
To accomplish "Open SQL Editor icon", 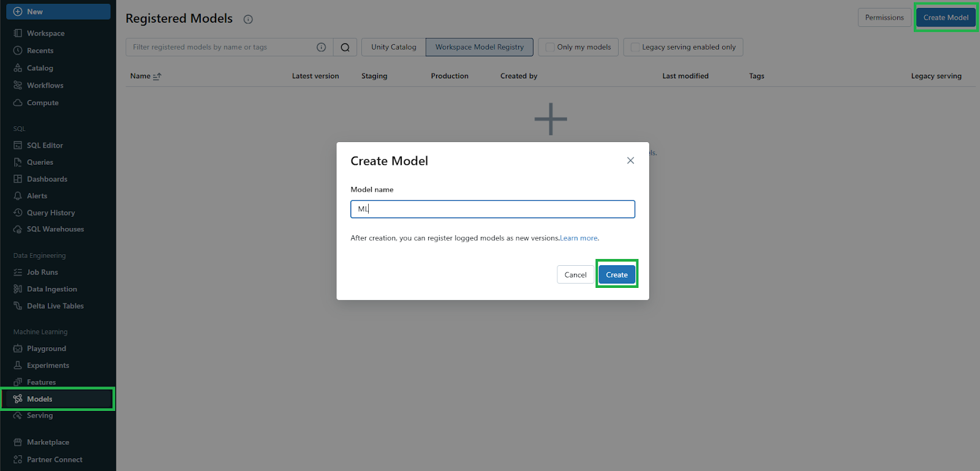I will (18, 145).
